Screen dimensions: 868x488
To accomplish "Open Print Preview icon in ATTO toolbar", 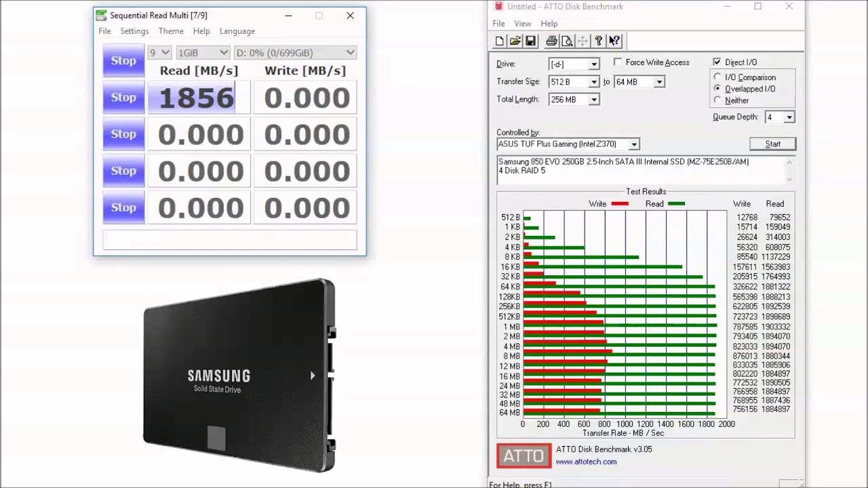I will (567, 41).
